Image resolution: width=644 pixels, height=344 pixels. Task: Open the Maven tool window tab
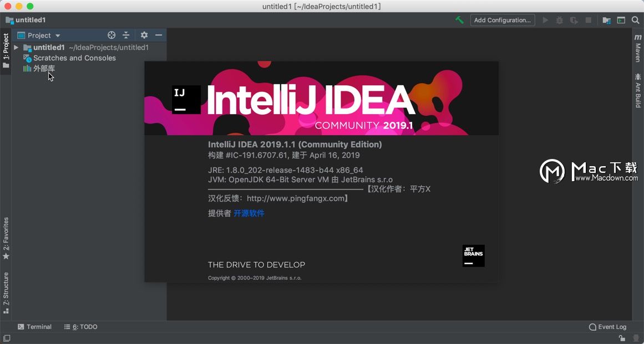pyautogui.click(x=638, y=48)
